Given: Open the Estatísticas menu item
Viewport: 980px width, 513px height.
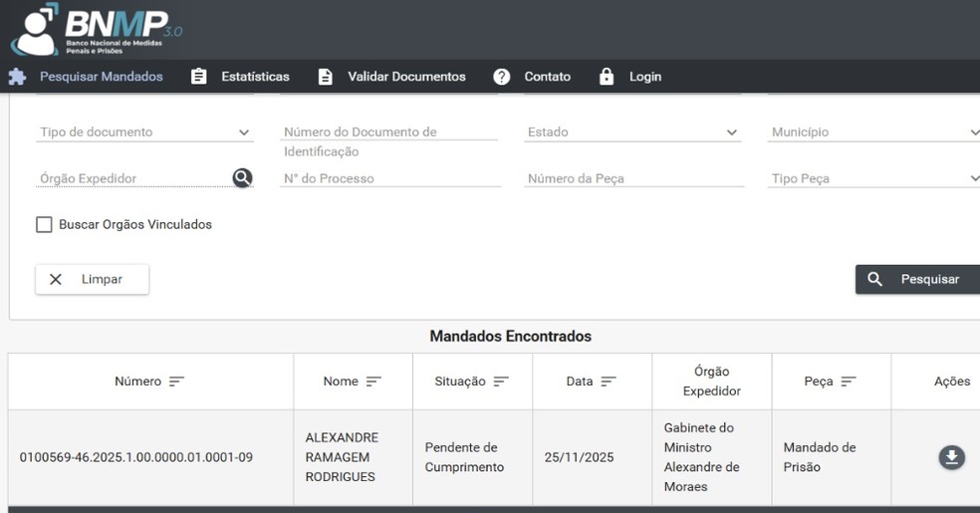Looking at the screenshot, I should (x=255, y=77).
